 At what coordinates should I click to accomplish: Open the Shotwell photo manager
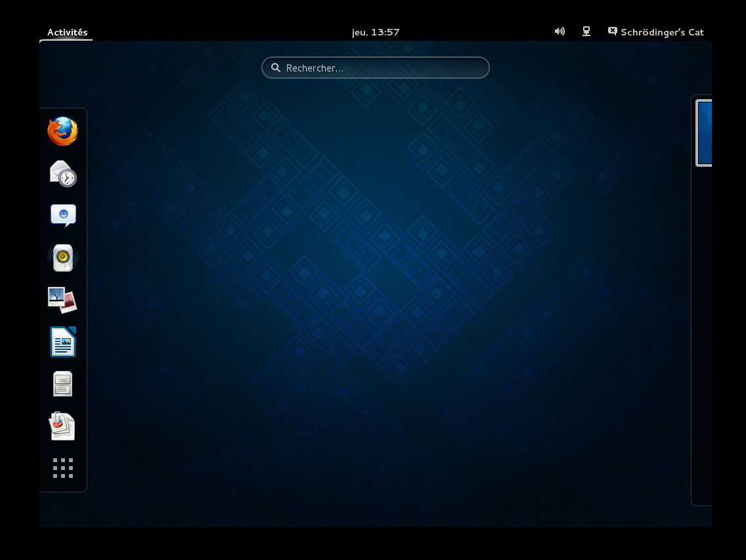click(63, 300)
